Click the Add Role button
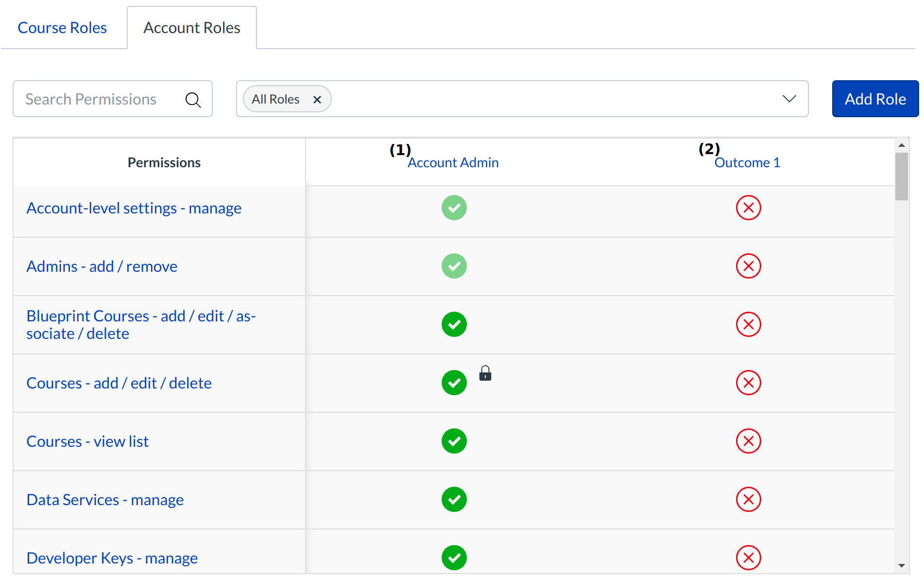The image size is (924, 581). point(874,99)
